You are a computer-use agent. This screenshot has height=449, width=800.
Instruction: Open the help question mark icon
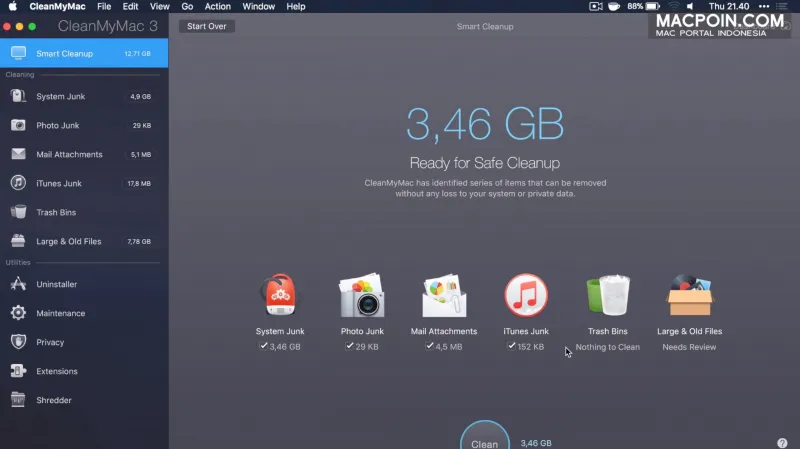click(x=782, y=443)
